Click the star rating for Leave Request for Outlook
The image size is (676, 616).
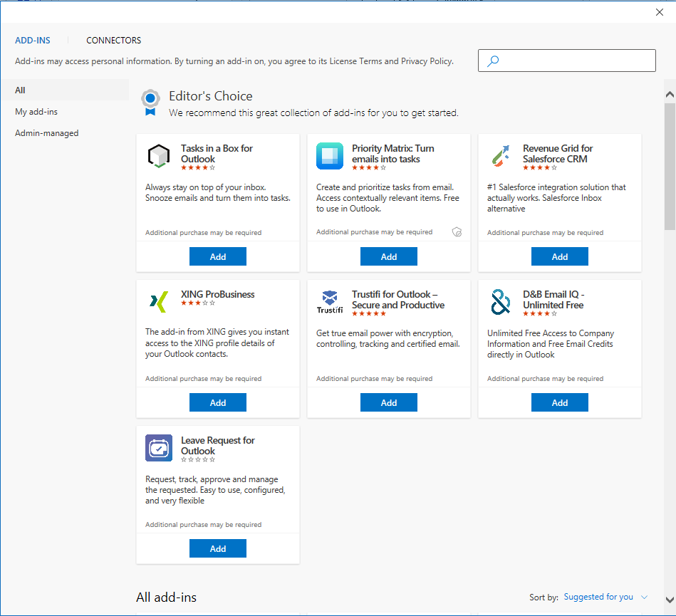coord(198,460)
